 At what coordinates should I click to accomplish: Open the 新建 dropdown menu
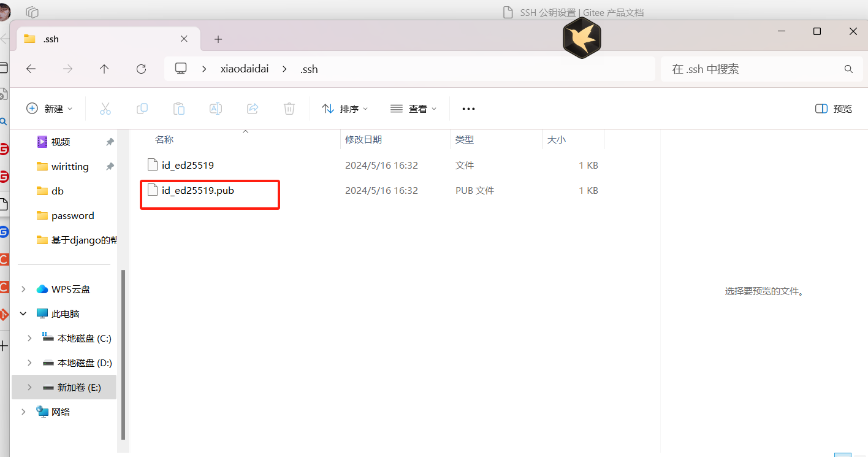click(49, 109)
